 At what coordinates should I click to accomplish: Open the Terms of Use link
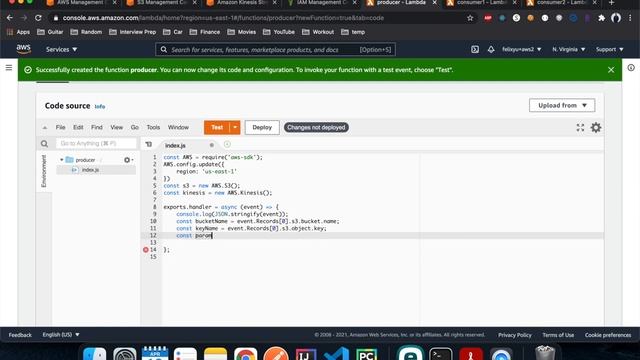558,335
